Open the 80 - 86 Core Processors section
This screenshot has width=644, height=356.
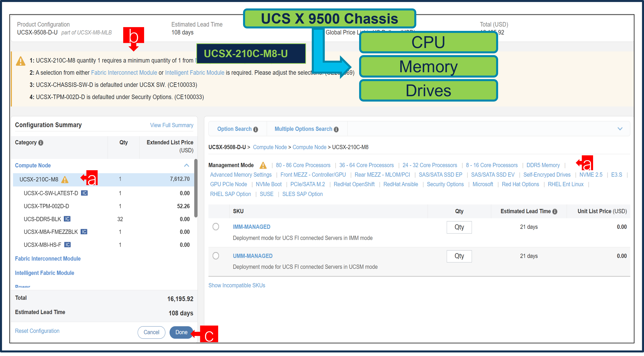tap(303, 165)
